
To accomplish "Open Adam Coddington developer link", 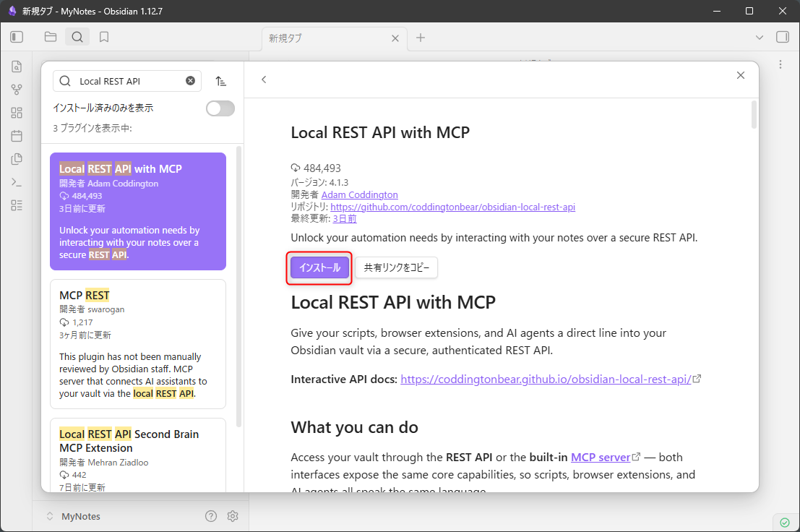I will click(x=360, y=195).
